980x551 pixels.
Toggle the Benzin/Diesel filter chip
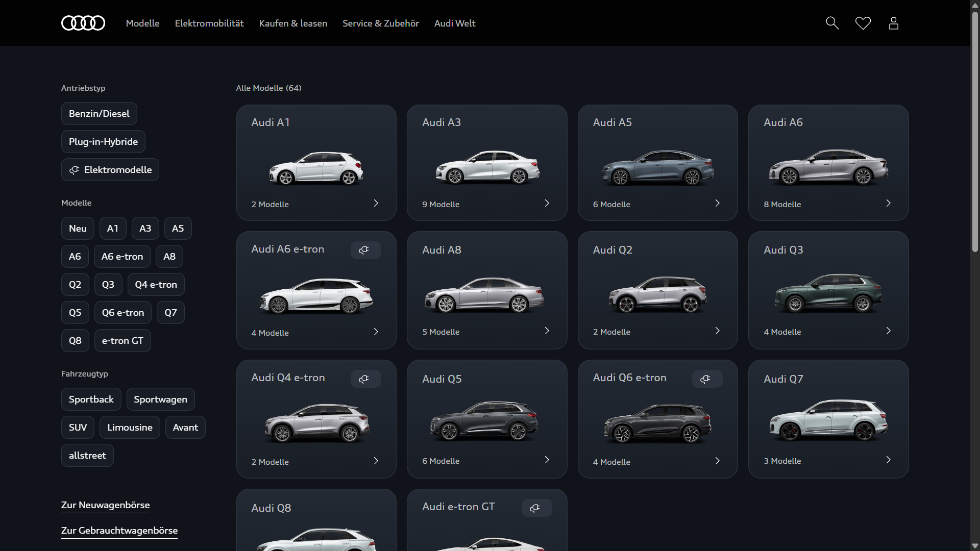click(x=99, y=113)
